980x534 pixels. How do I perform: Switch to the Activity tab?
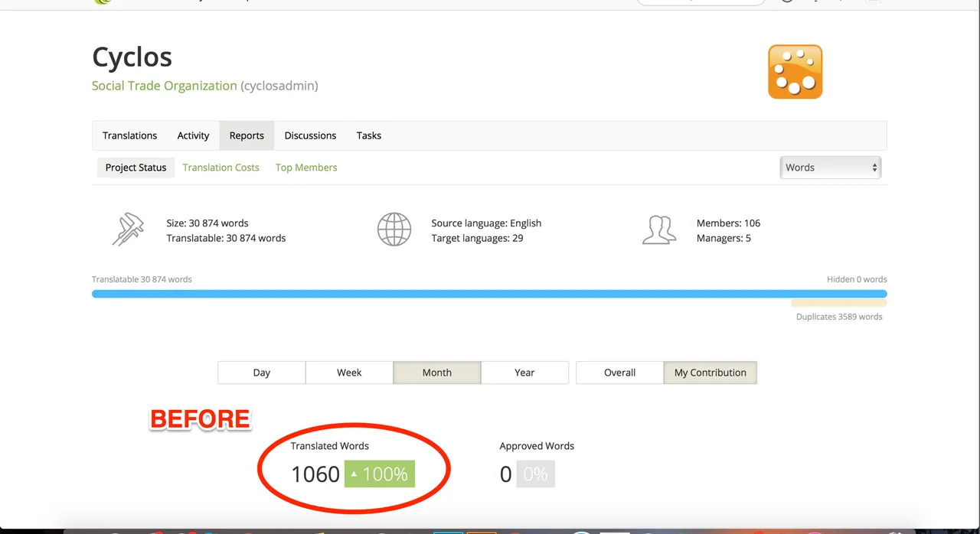193,135
